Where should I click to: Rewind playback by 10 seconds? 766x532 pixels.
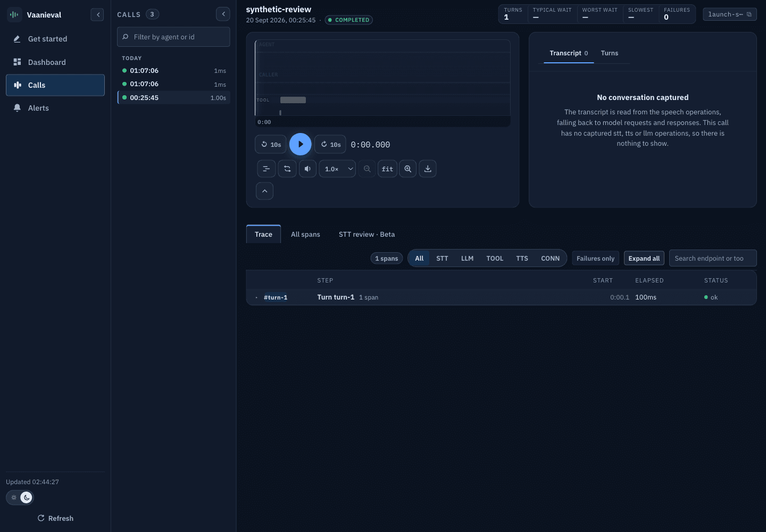point(271,144)
